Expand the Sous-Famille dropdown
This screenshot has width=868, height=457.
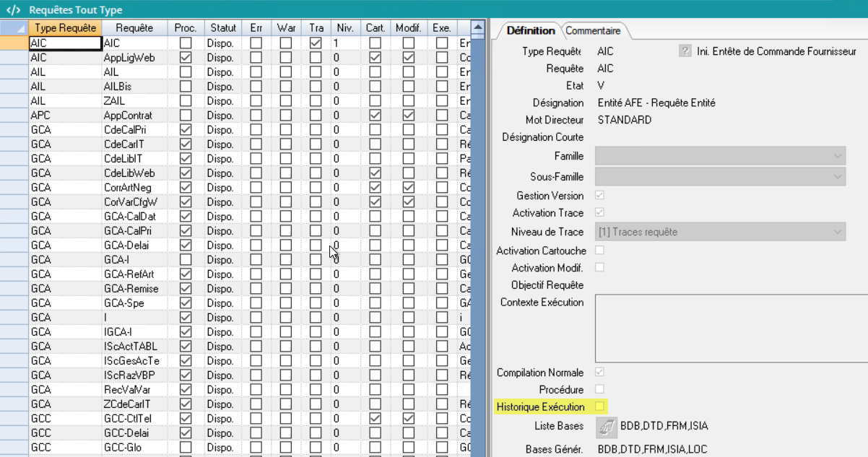(720, 177)
